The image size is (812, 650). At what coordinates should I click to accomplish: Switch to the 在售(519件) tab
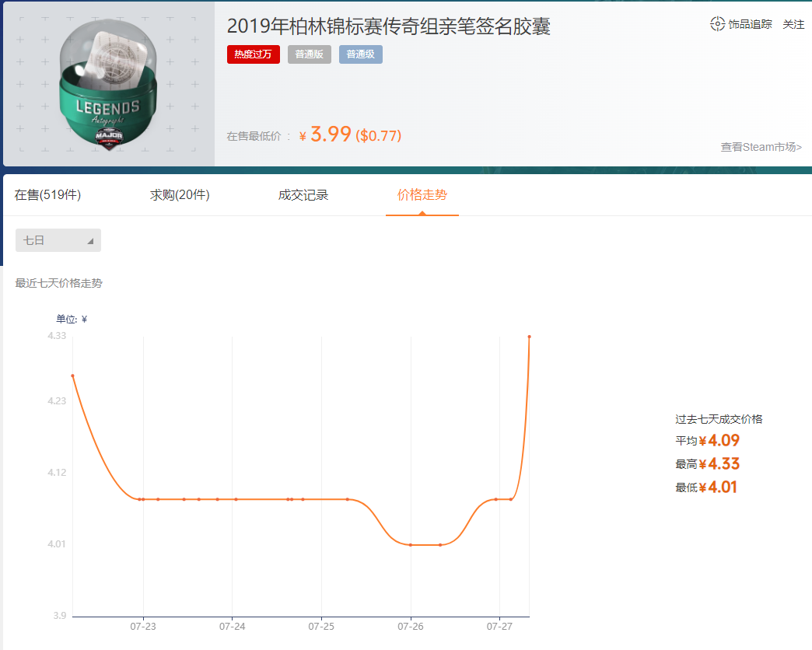coord(49,194)
